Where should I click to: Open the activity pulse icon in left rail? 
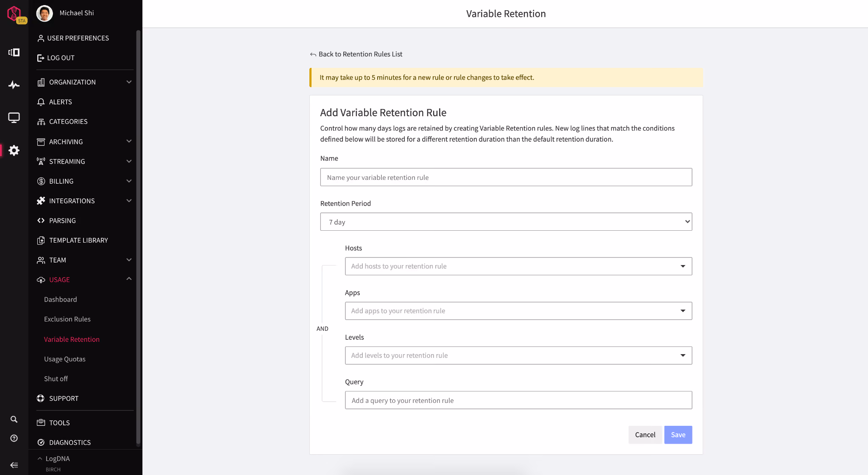14,85
